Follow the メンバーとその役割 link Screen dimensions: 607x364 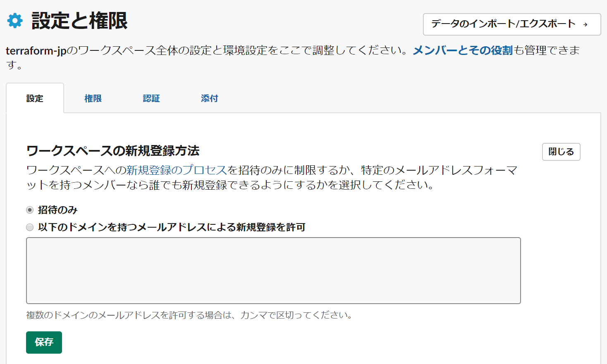point(463,50)
